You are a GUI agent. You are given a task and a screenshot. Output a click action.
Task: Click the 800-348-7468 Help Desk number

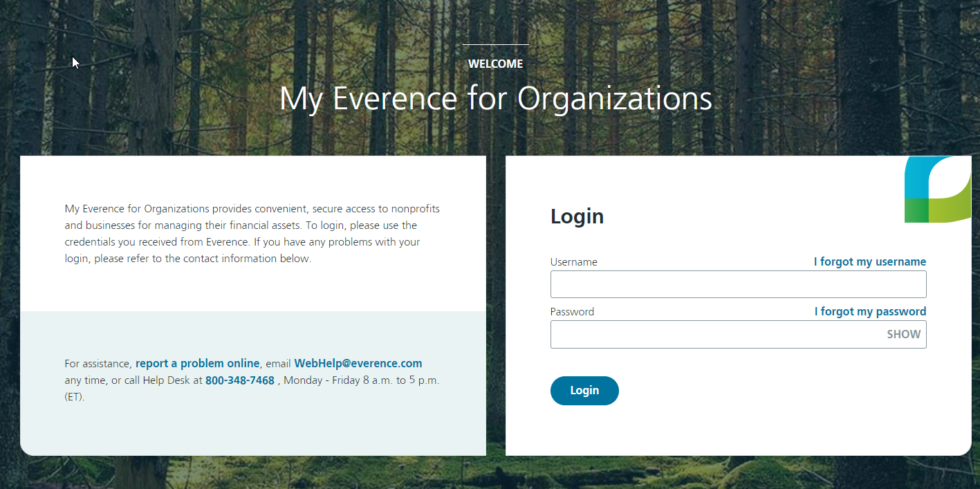(x=239, y=380)
